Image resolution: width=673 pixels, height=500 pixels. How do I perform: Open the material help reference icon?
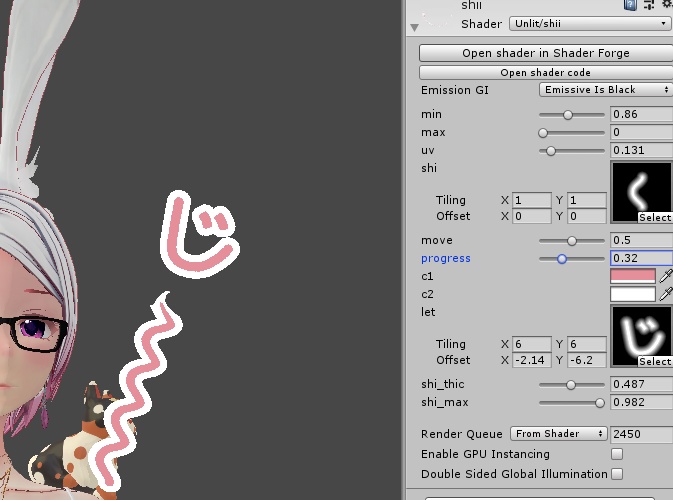tap(630, 5)
